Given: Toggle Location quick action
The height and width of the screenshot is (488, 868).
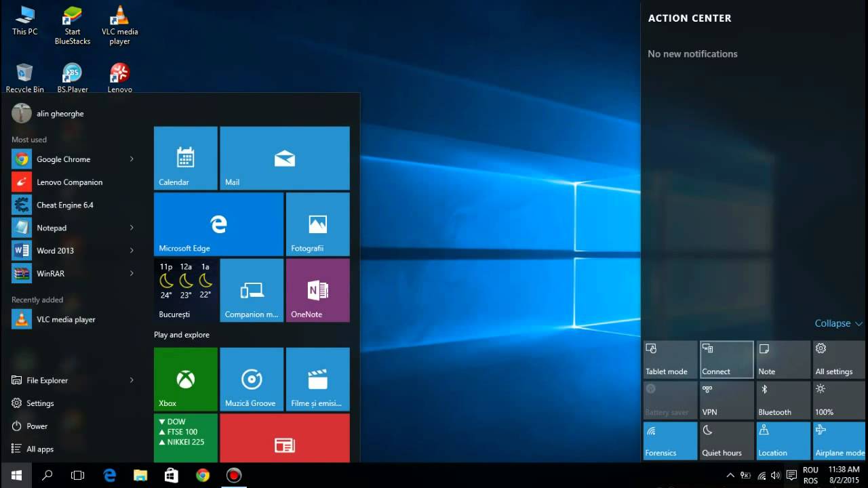Looking at the screenshot, I should 783,441.
